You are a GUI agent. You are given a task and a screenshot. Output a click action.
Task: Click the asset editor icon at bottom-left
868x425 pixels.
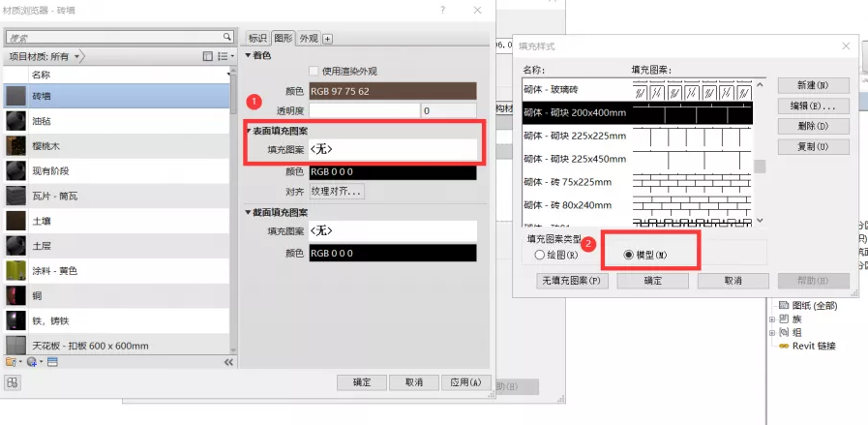click(x=13, y=382)
